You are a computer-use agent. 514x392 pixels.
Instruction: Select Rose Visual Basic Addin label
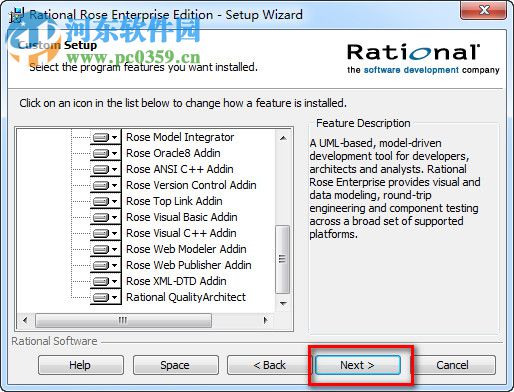pyautogui.click(x=182, y=217)
